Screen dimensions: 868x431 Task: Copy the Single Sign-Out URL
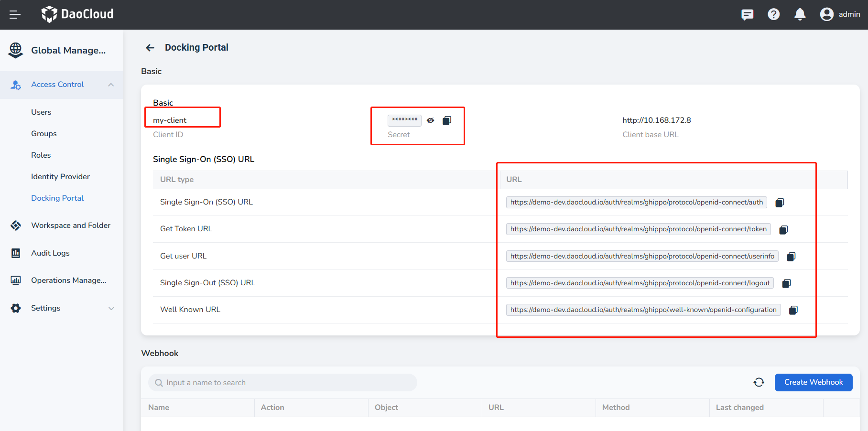coord(786,283)
